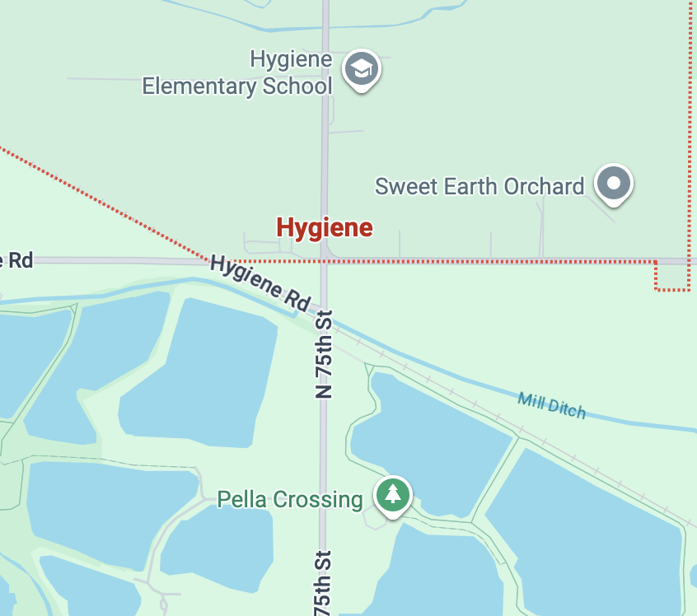Image resolution: width=697 pixels, height=616 pixels.
Task: Click the diagonal red dotted boundary line
Action: [105, 204]
